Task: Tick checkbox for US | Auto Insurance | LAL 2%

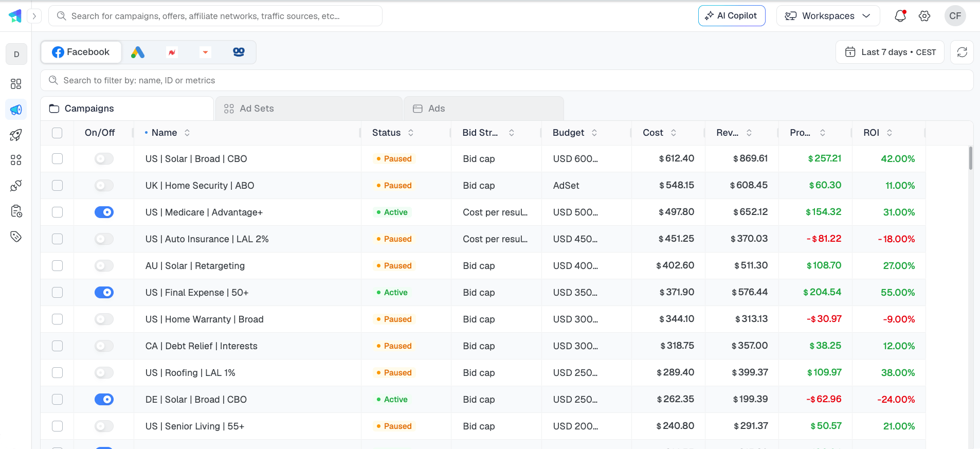Action: click(x=57, y=239)
